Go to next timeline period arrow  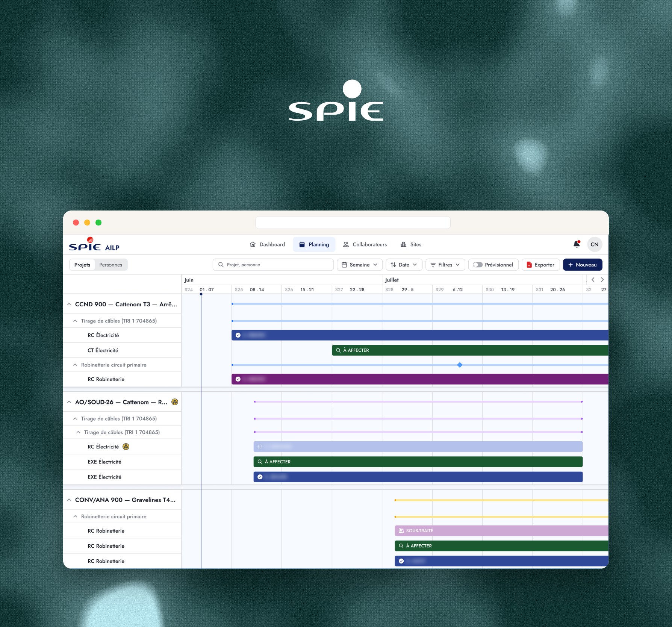pos(602,280)
